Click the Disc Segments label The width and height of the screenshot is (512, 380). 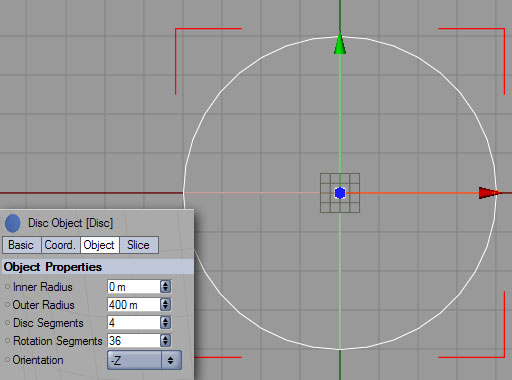(x=48, y=323)
